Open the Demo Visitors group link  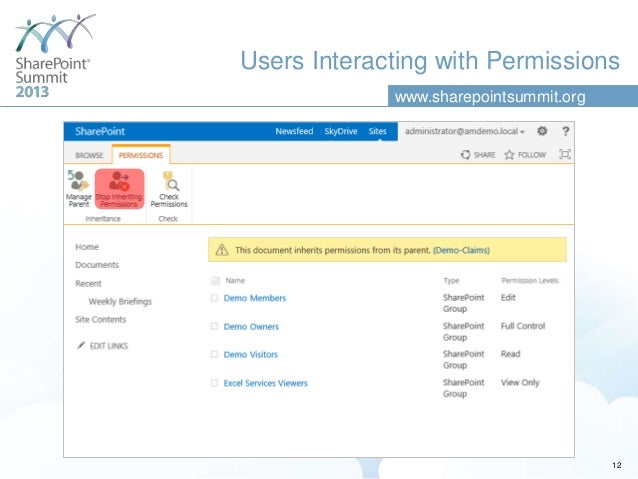click(x=251, y=354)
